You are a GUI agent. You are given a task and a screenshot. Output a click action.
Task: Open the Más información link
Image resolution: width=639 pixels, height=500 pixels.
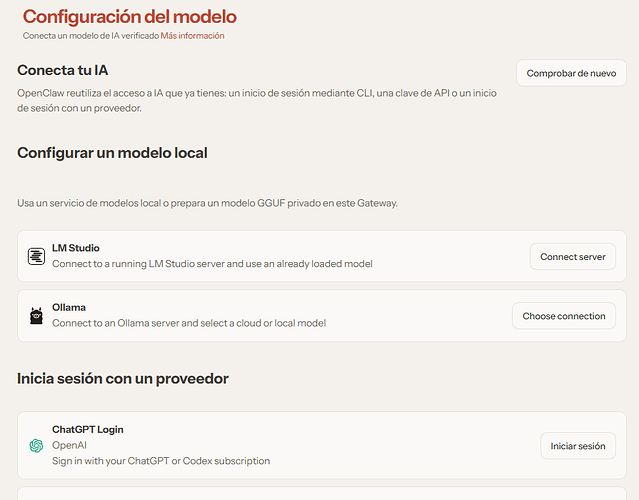click(192, 36)
